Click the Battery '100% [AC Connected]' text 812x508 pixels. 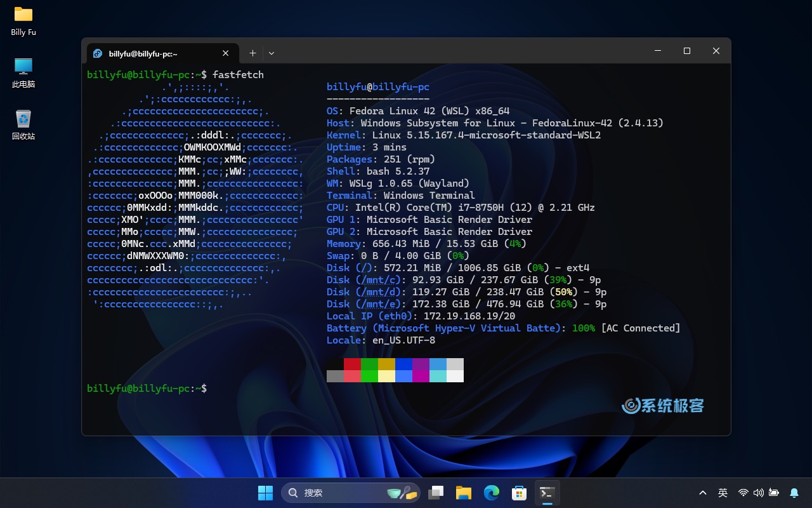click(x=626, y=328)
